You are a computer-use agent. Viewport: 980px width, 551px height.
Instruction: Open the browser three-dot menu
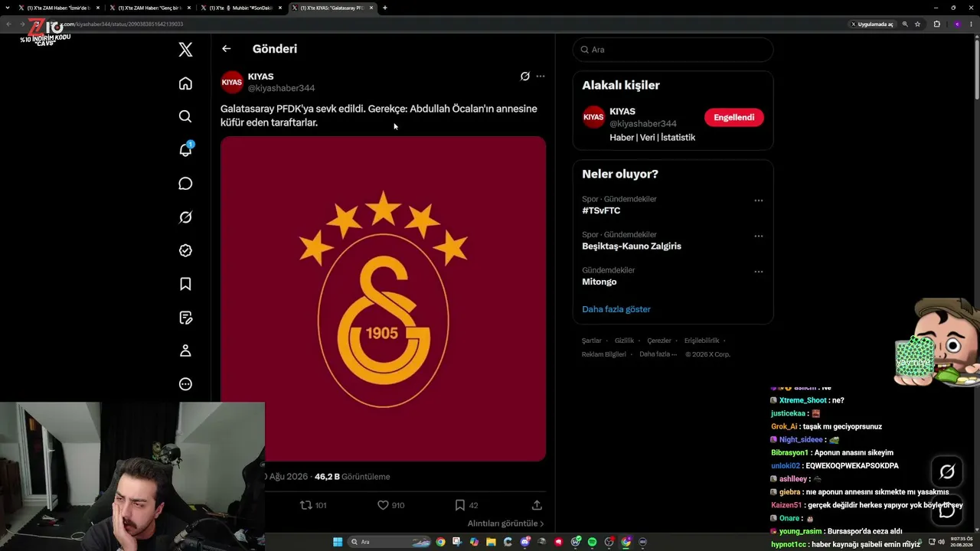click(972, 24)
